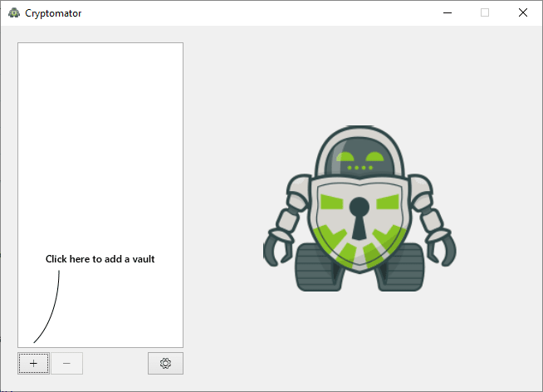Click the Cryptomator title bar icon
The width and height of the screenshot is (543, 392).
point(14,12)
